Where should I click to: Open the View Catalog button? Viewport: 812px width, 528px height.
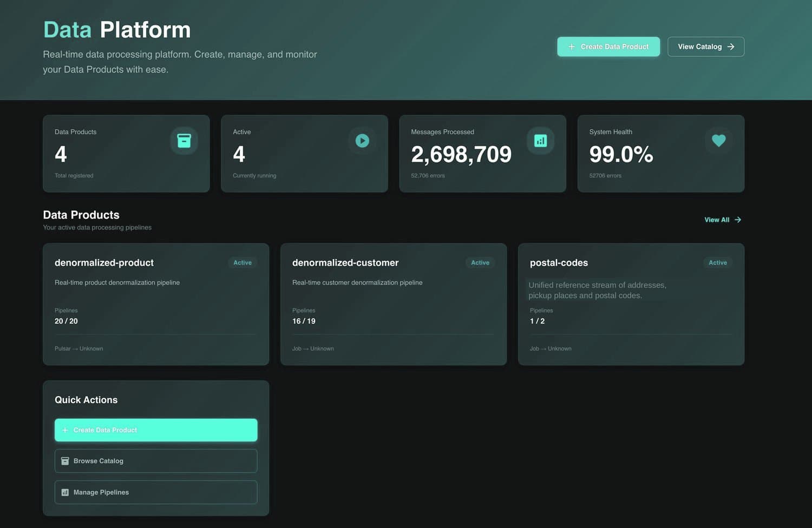pos(706,47)
